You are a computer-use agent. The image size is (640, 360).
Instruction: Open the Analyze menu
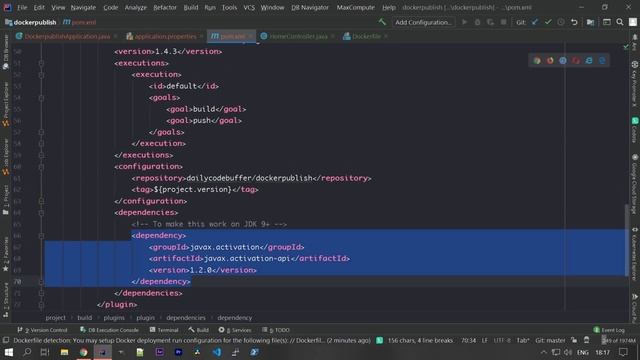point(136,7)
